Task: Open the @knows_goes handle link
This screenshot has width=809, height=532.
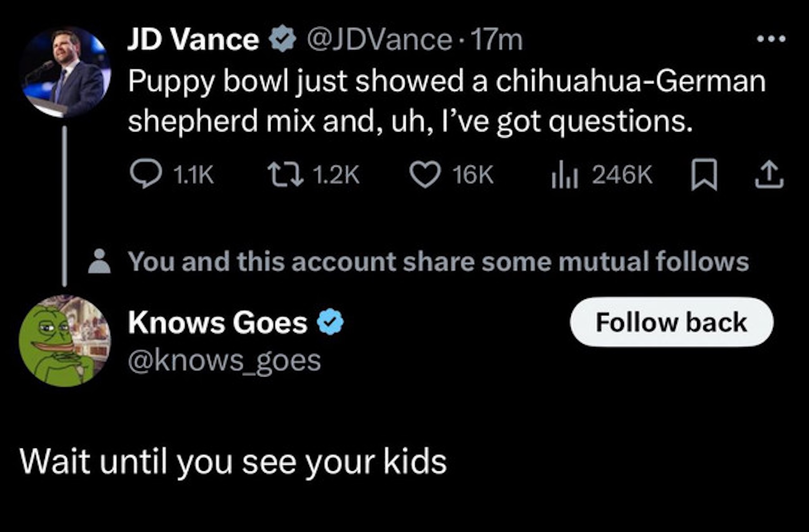Action: click(x=224, y=361)
